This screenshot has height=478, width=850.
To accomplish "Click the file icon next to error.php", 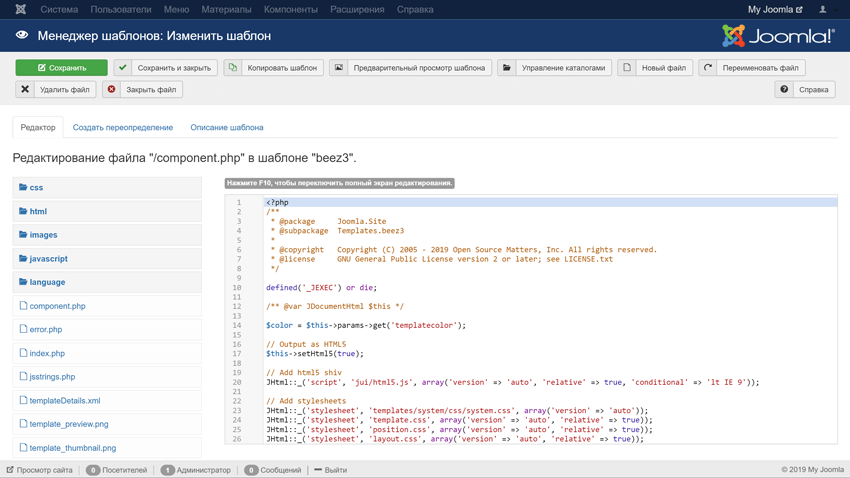I will (x=23, y=329).
